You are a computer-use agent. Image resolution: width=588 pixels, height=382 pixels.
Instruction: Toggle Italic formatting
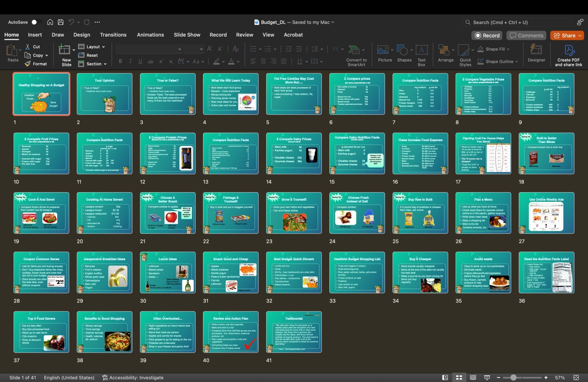click(130, 61)
